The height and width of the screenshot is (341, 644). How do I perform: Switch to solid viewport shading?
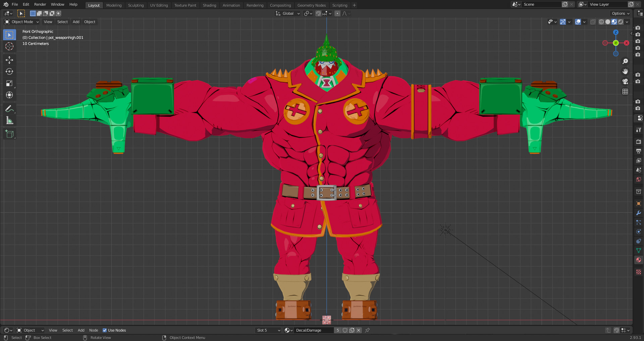point(608,22)
